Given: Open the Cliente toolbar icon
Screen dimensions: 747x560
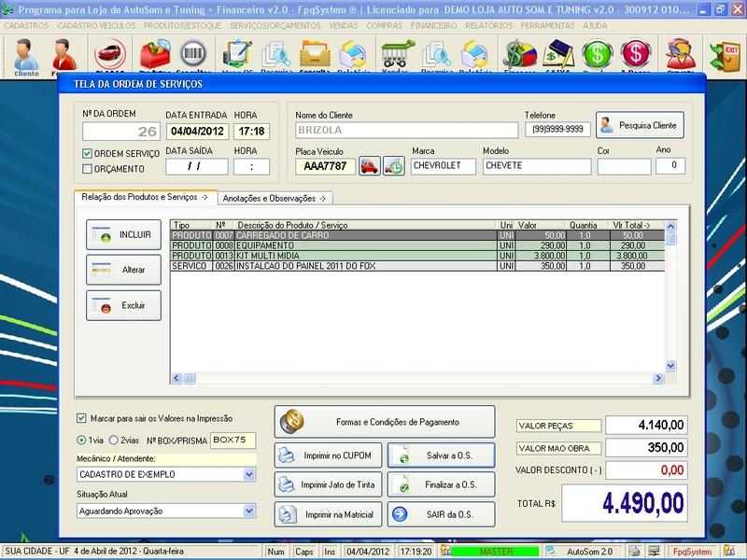Looking at the screenshot, I should (x=25, y=56).
